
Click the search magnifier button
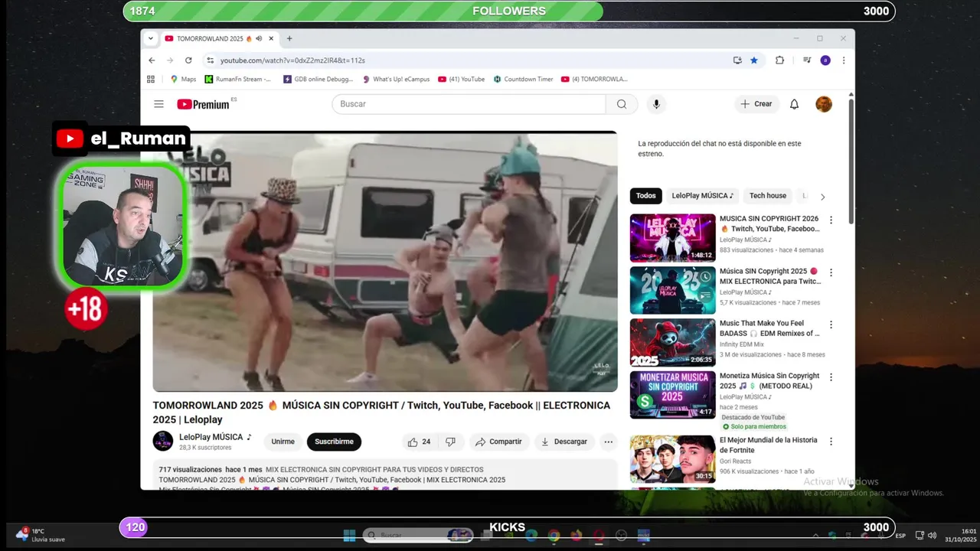(622, 104)
